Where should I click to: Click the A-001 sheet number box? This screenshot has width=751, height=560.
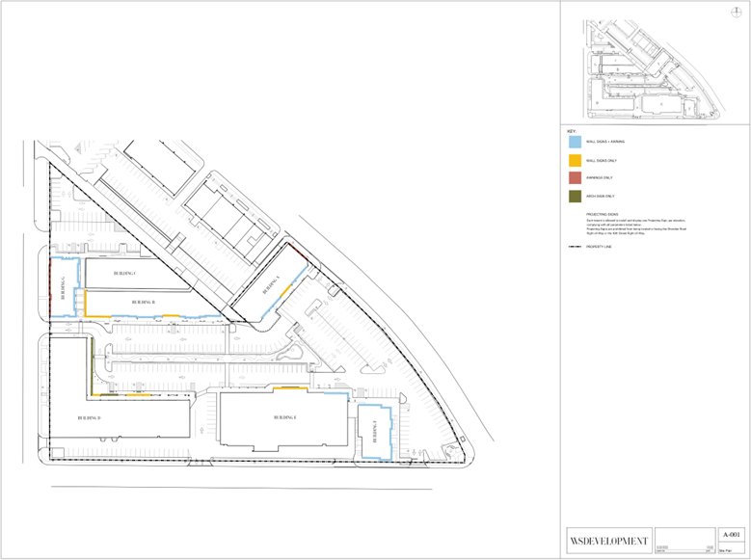(x=732, y=534)
